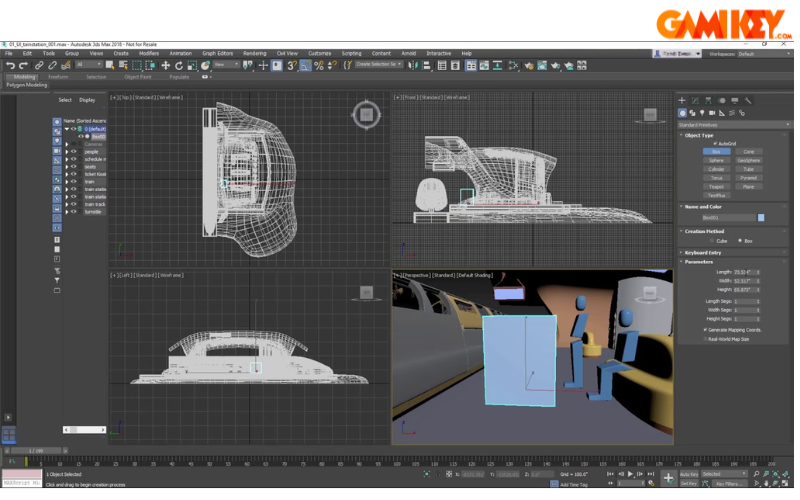
Task: Expand the Cameras layer in the explorer
Action: [x=67, y=144]
